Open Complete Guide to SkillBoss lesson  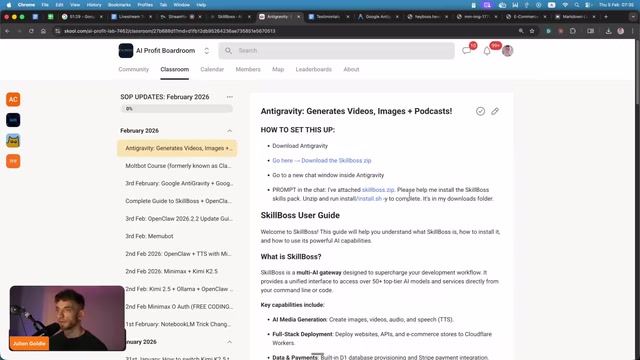pyautogui.click(x=177, y=201)
